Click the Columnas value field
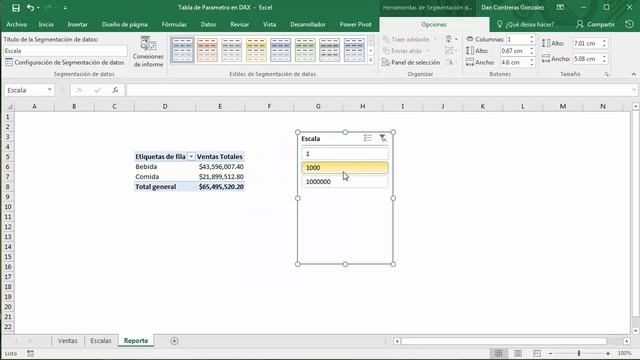The width and height of the screenshot is (640, 360). pos(517,39)
